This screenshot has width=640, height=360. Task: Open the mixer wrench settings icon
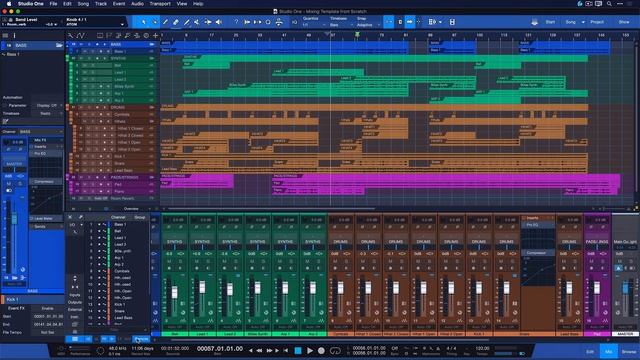[81, 217]
